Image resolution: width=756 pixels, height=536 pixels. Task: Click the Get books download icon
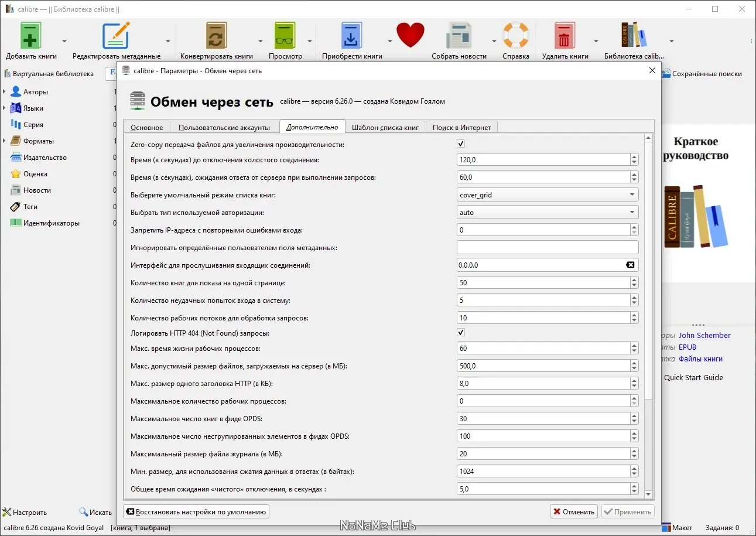[x=352, y=36]
